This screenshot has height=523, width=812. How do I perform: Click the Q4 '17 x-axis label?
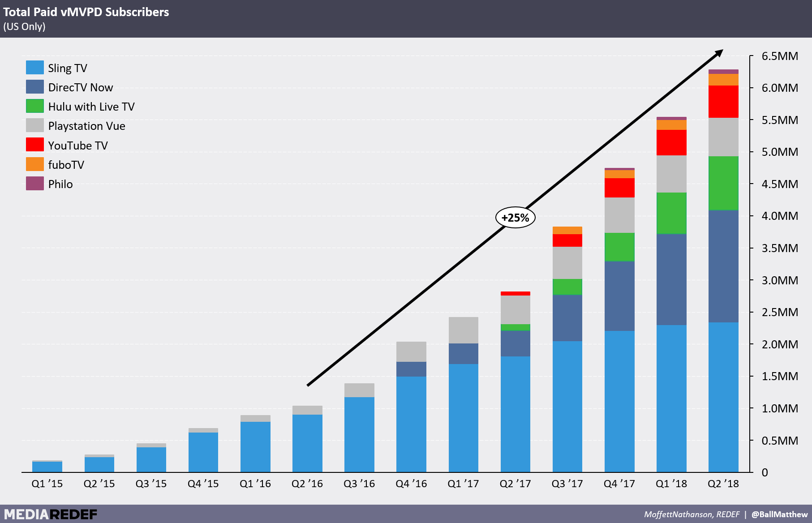(619, 484)
